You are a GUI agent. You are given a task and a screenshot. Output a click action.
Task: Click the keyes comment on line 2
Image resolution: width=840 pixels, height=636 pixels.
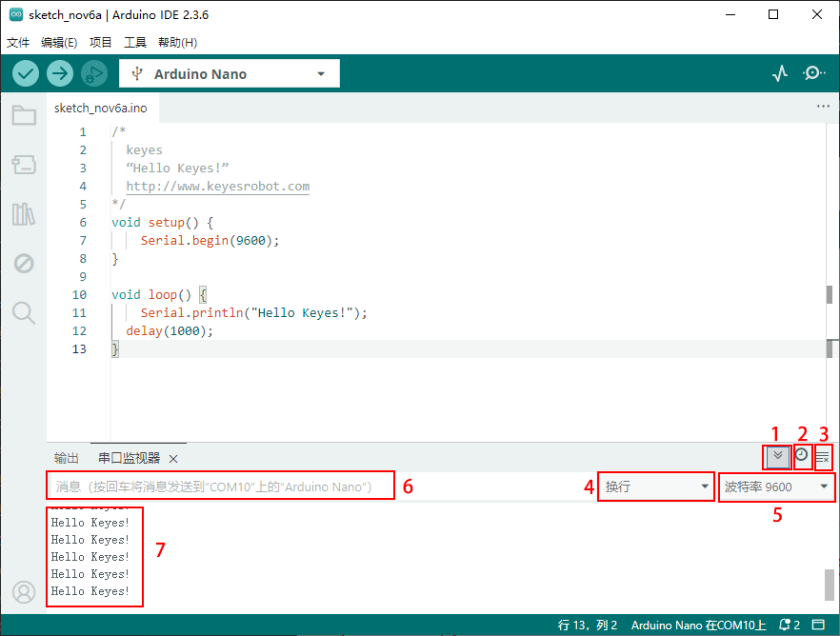(x=144, y=149)
